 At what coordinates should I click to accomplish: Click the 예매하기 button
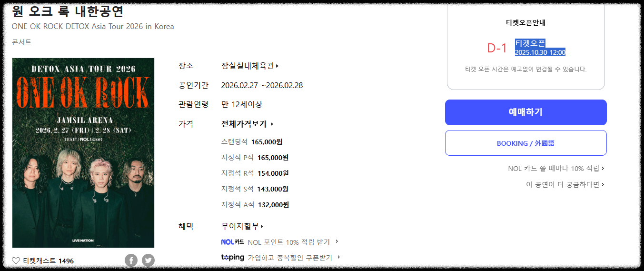525,112
